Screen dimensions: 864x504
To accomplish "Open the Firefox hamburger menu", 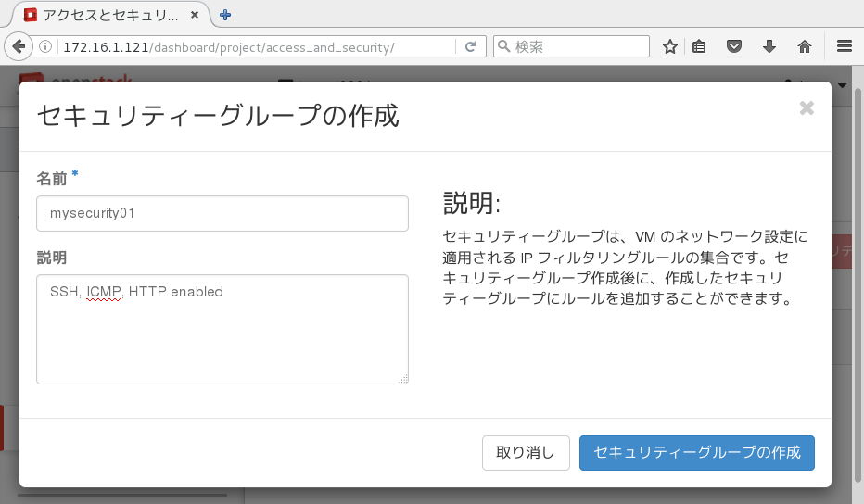I will tap(845, 46).
